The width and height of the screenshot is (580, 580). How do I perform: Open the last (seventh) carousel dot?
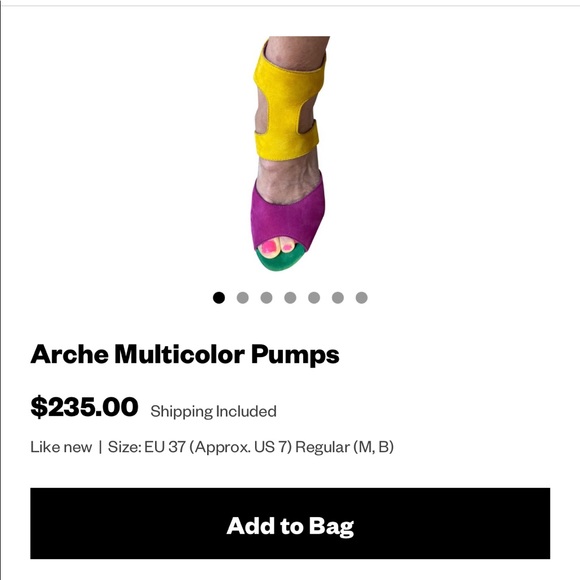361,297
